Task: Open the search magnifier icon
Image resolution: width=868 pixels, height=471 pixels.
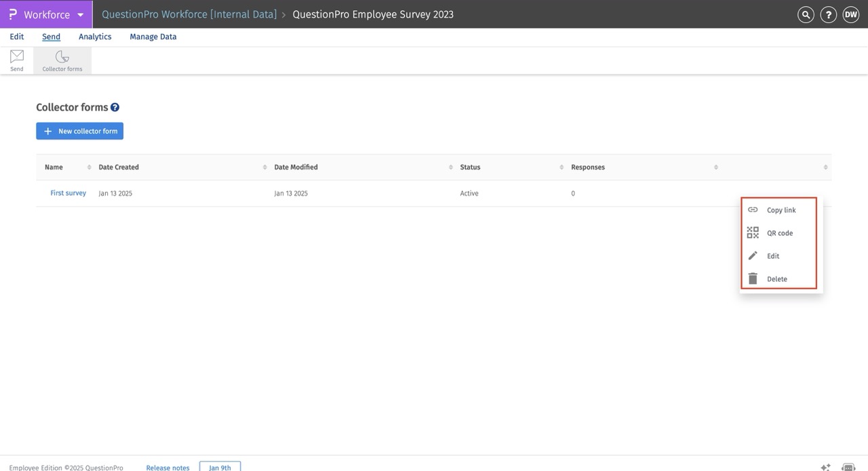Action: 806,15
